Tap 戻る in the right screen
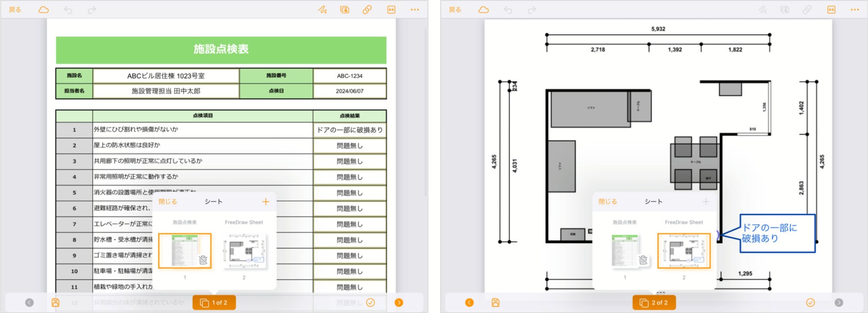 (x=455, y=10)
